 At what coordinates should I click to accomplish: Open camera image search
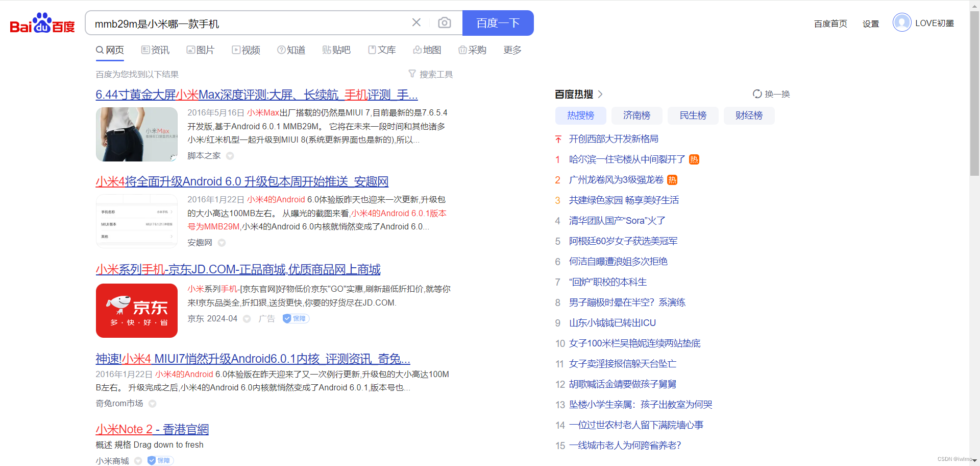(x=445, y=22)
